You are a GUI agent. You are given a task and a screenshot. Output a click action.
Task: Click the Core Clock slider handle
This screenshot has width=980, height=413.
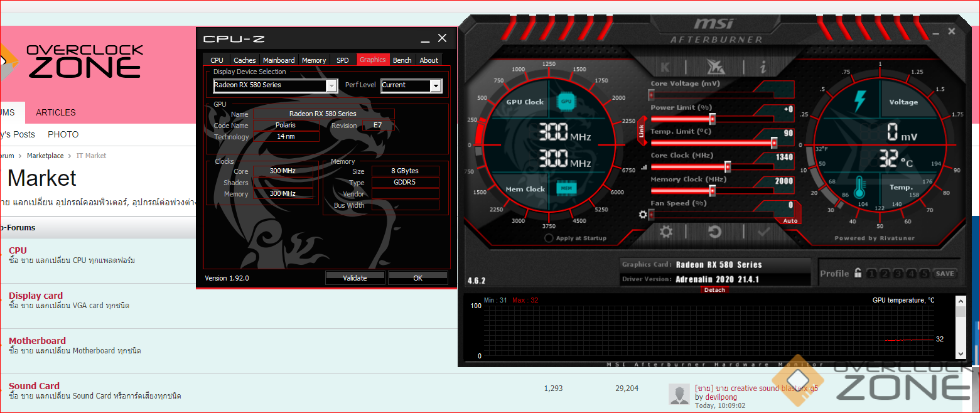tap(728, 167)
